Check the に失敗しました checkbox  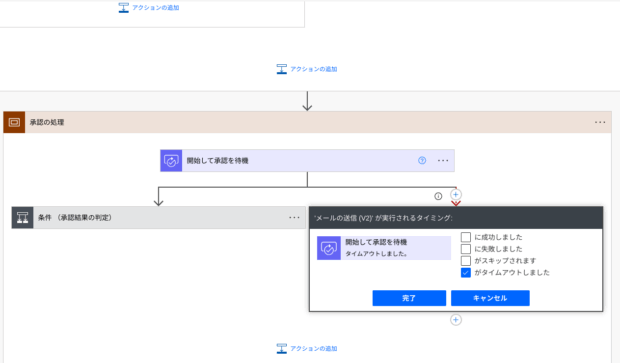(466, 249)
